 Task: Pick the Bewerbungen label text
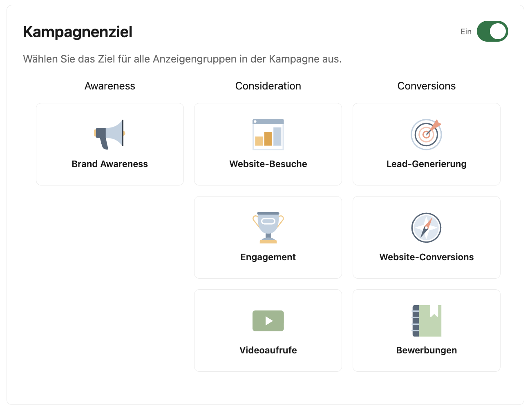click(427, 350)
